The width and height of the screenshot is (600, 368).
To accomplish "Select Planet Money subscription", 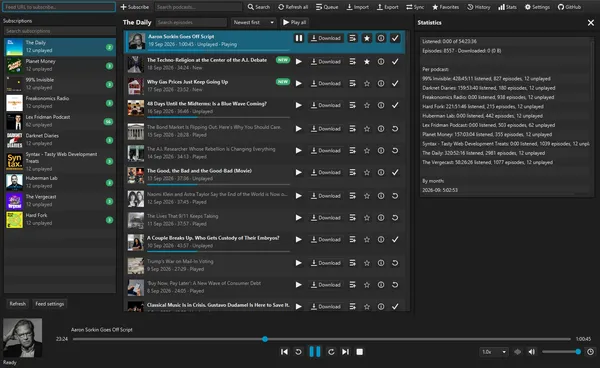I will pos(60,65).
